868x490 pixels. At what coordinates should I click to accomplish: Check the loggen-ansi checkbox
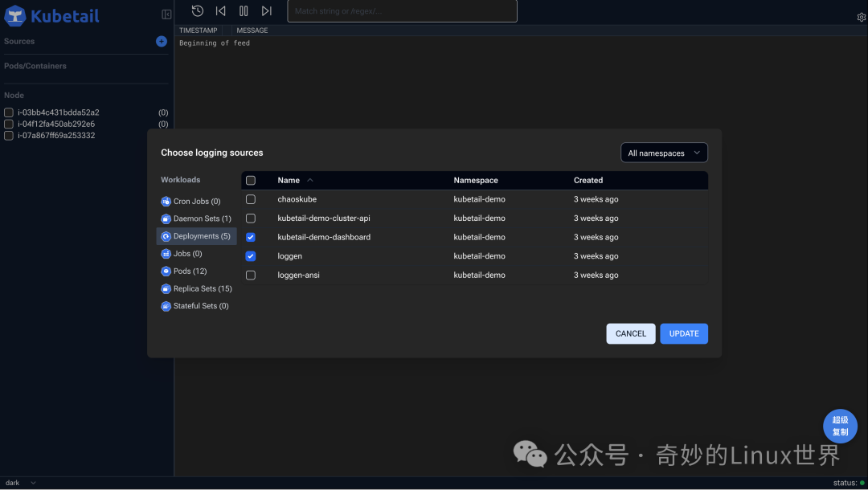251,275
